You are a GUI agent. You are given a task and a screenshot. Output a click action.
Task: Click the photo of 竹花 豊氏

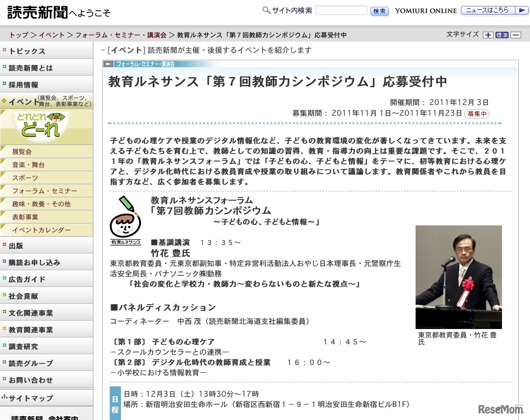[459, 277]
